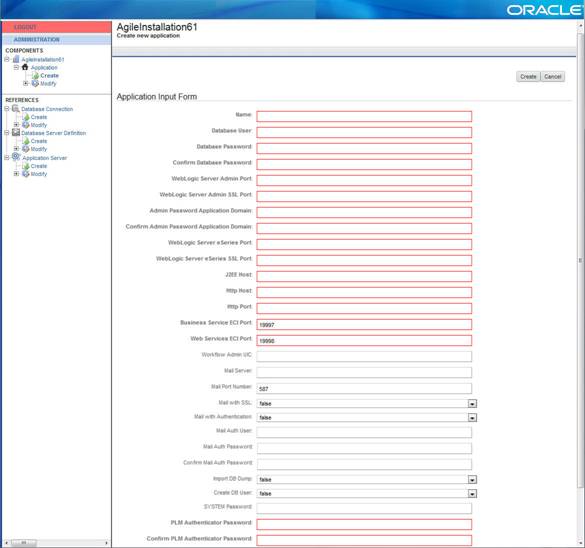
Task: Focus the SYSTEM Password field
Action: click(364, 508)
